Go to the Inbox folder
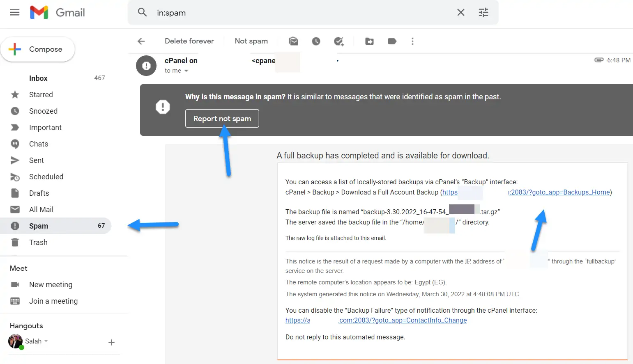Viewport: 633px width, 364px height. [x=38, y=78]
